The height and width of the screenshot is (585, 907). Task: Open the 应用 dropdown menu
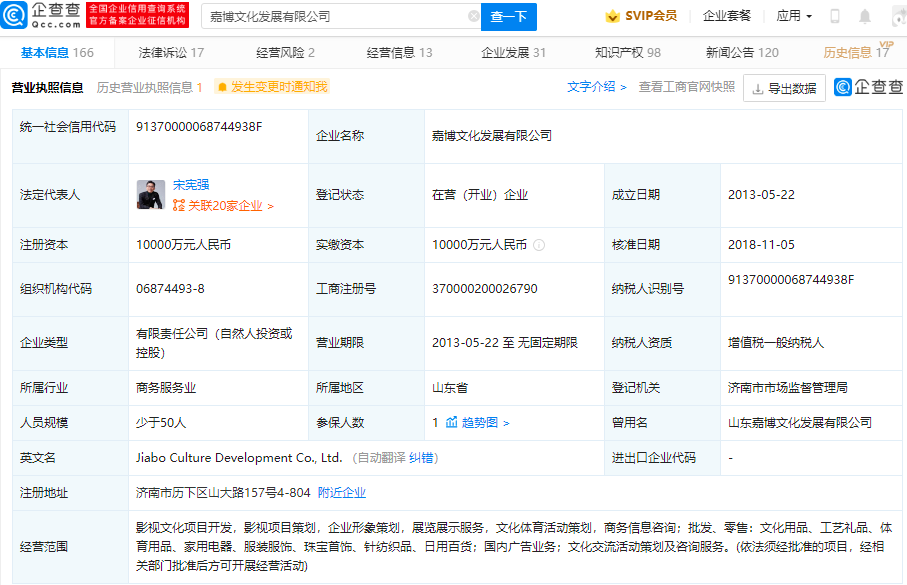point(793,15)
